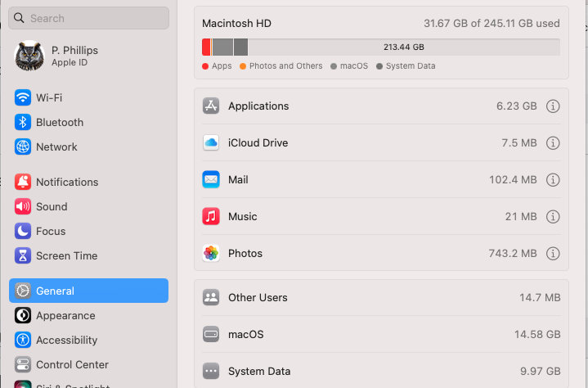Click the Apps legend red dot
Screen dimensions: 588x388
tap(205, 66)
